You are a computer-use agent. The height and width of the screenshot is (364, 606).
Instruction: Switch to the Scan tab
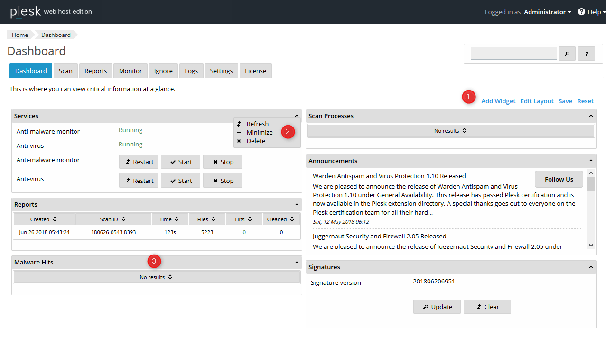65,71
